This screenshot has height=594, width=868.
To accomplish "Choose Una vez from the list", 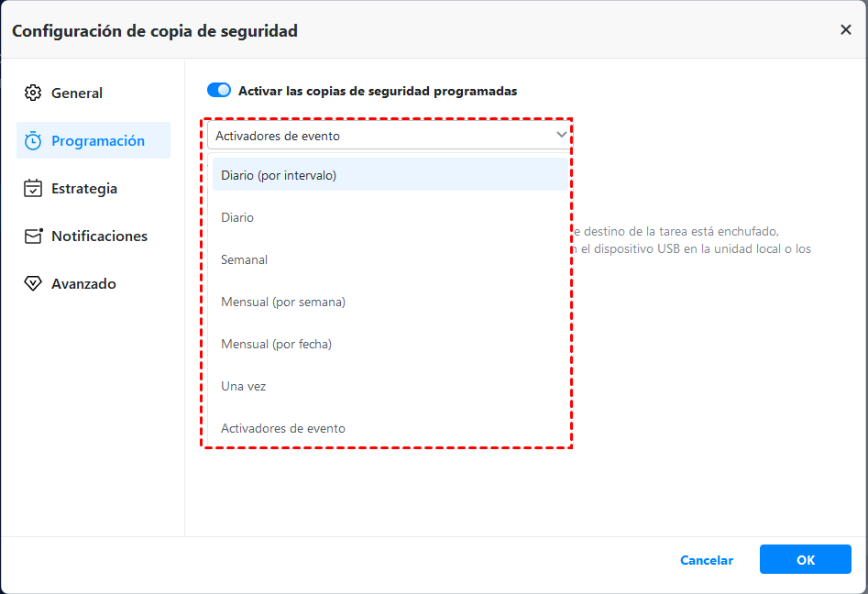I will click(243, 386).
